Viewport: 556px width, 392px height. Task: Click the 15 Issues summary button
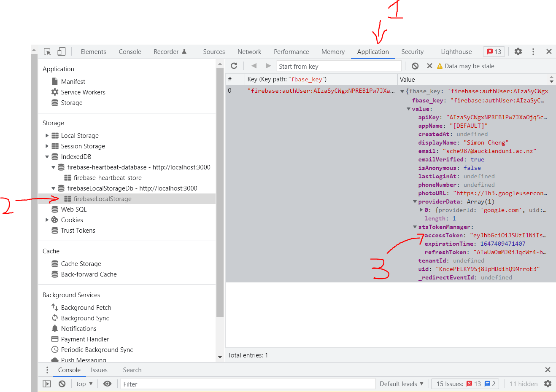point(466,384)
